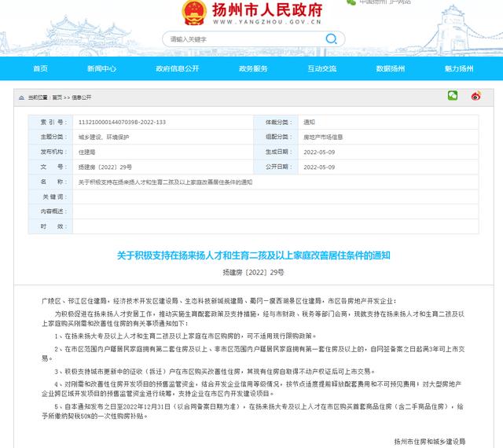Share via the red Weibo icon
Viewport: 503px width, 448px height.
[x=475, y=96]
